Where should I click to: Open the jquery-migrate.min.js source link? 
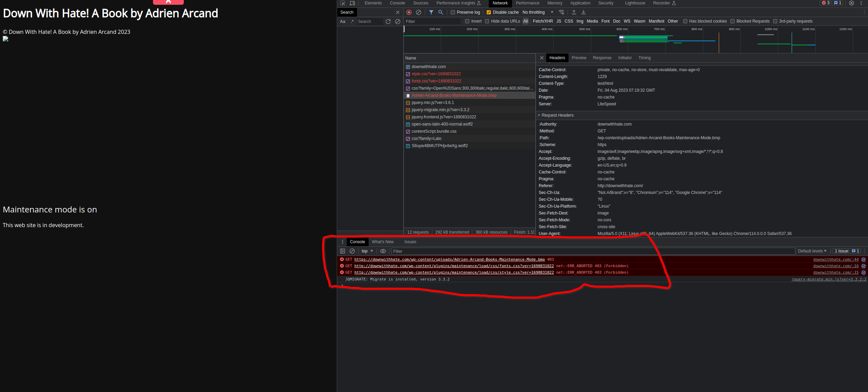[x=829, y=279]
